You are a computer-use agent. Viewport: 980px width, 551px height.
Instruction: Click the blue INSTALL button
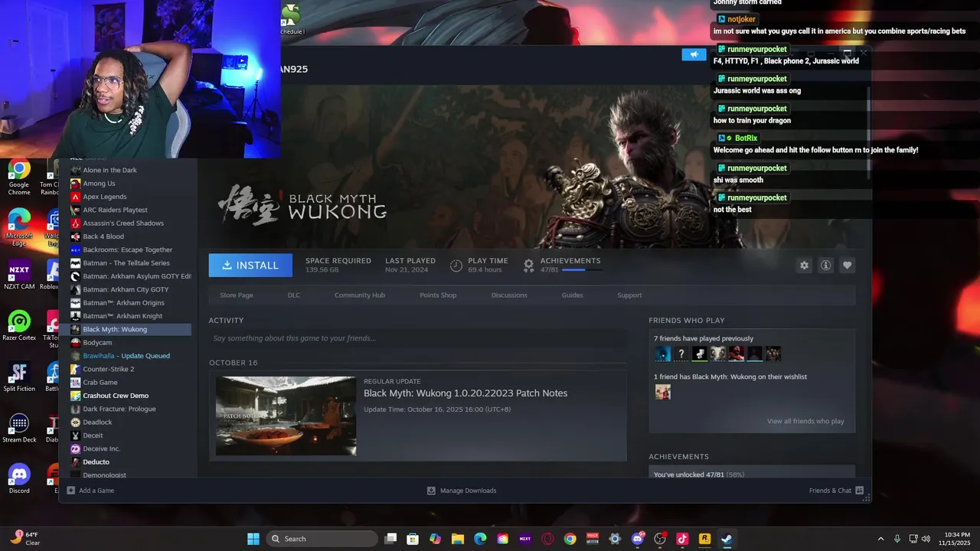click(250, 265)
